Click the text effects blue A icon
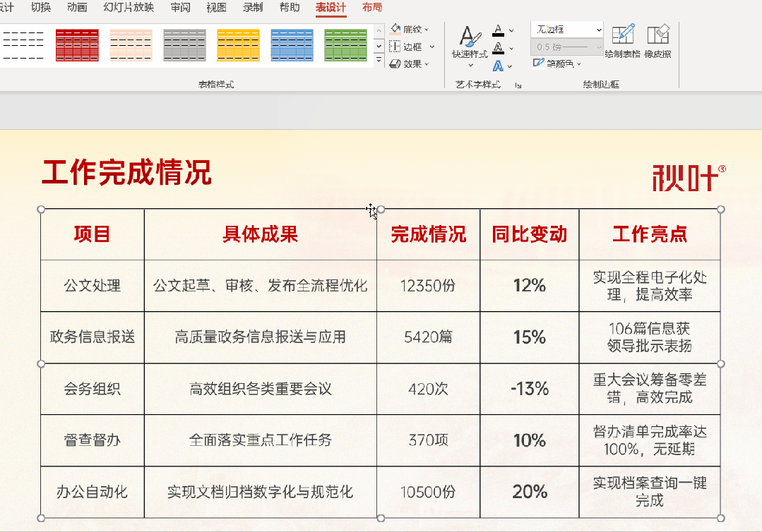 click(498, 66)
